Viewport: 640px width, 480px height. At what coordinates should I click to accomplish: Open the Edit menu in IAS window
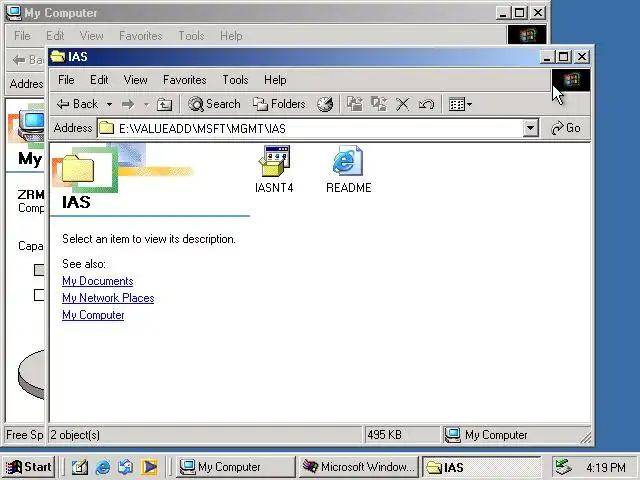click(x=99, y=80)
